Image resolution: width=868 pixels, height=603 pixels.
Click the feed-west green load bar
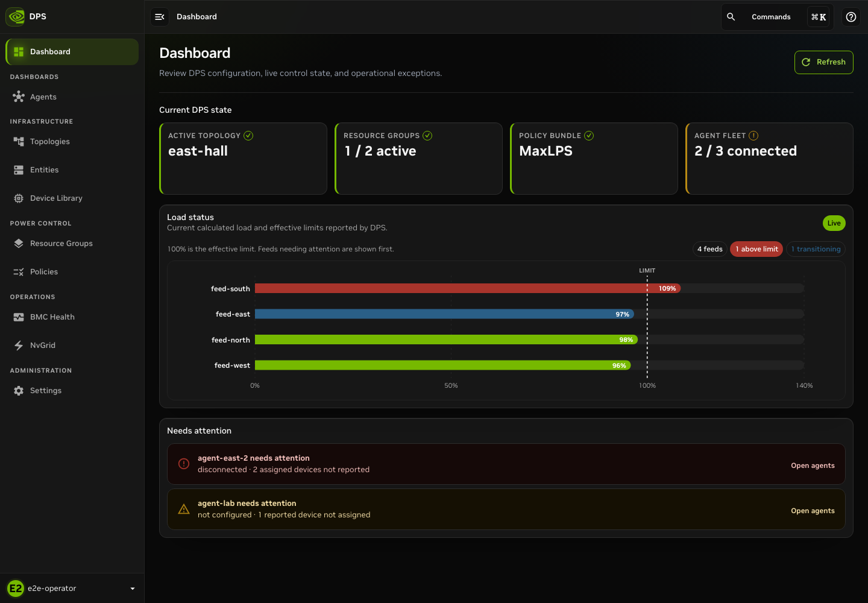(442, 365)
